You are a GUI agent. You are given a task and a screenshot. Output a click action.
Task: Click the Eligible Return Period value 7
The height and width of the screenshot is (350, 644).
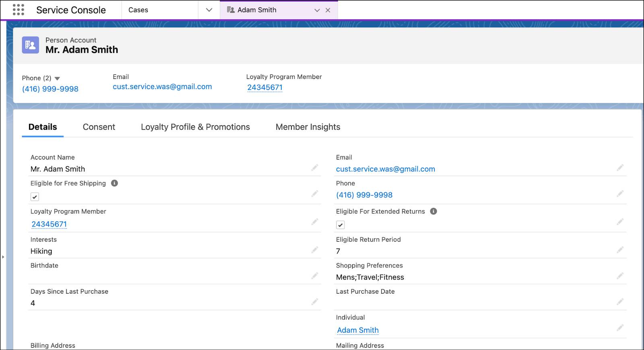pos(338,251)
